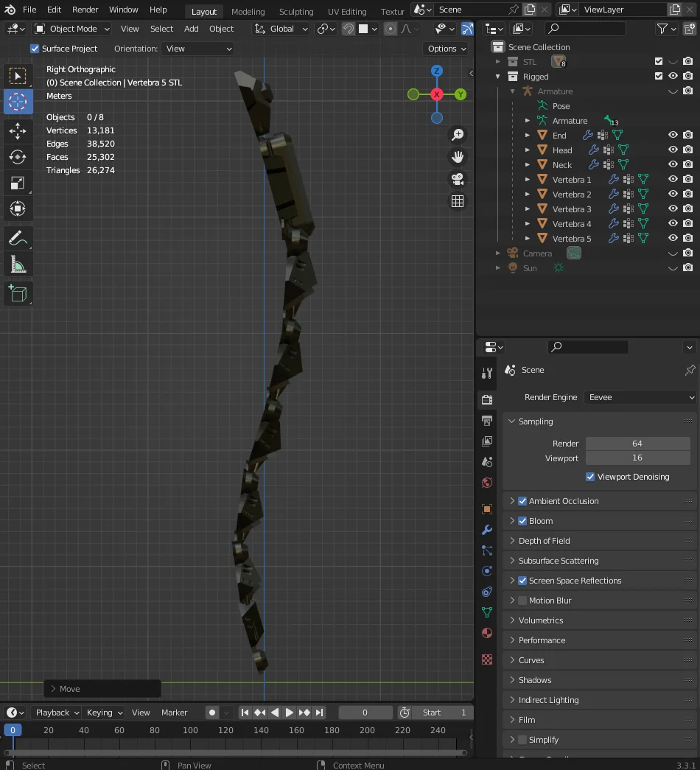Expand the Vertebra 5 tree item
700x770 pixels.
tap(528, 238)
